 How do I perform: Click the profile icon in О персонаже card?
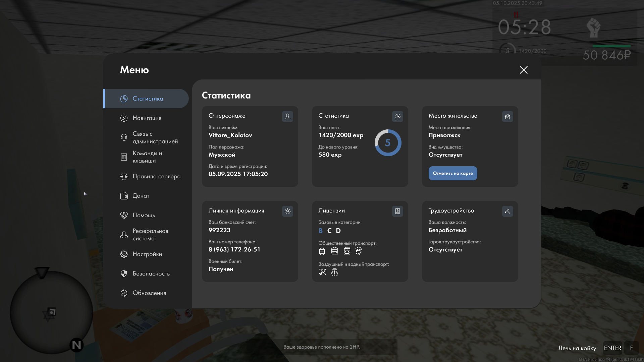(287, 116)
